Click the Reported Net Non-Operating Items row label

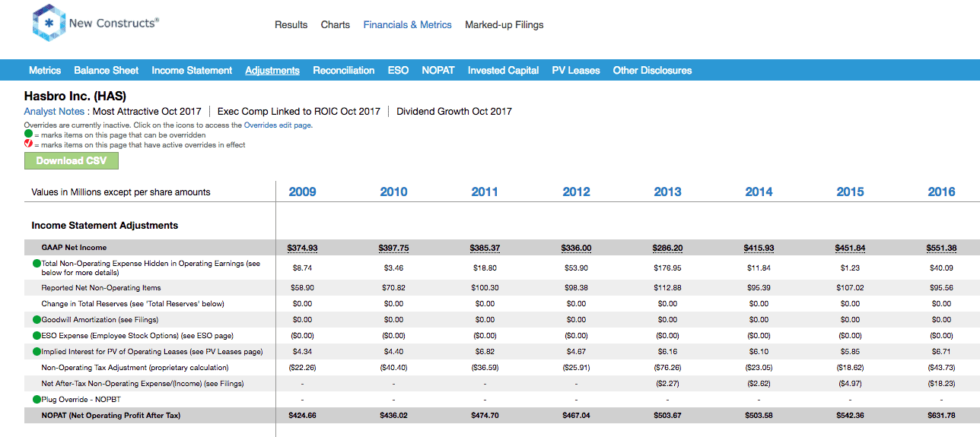pos(101,288)
